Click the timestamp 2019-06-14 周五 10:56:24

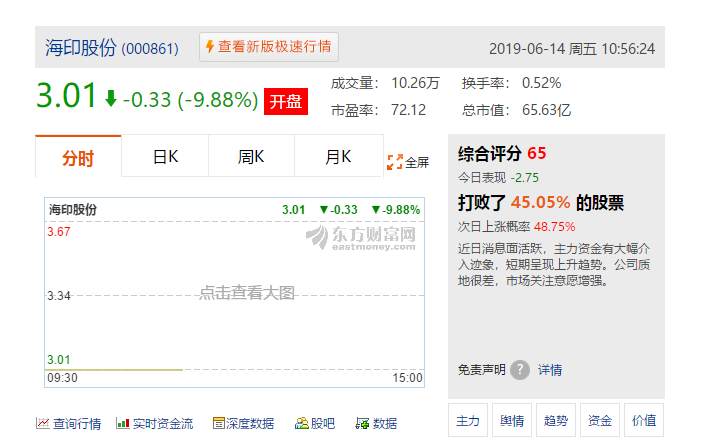point(572,48)
